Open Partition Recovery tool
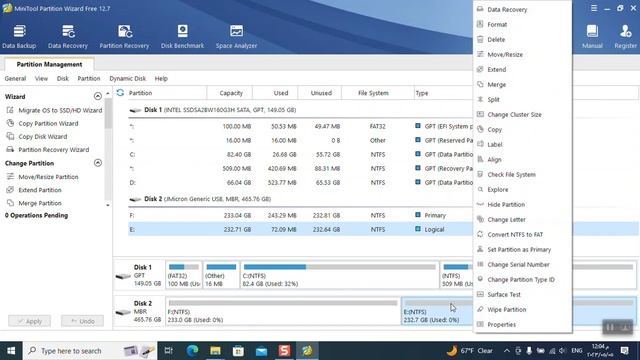 pos(124,37)
